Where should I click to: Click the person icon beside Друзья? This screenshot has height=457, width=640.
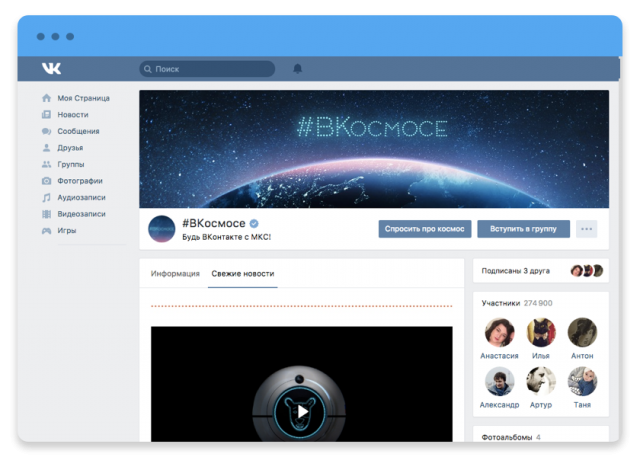coord(47,148)
